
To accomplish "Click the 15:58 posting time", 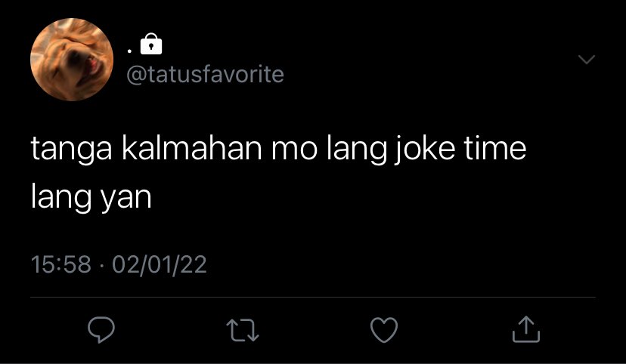I will coord(61,264).
